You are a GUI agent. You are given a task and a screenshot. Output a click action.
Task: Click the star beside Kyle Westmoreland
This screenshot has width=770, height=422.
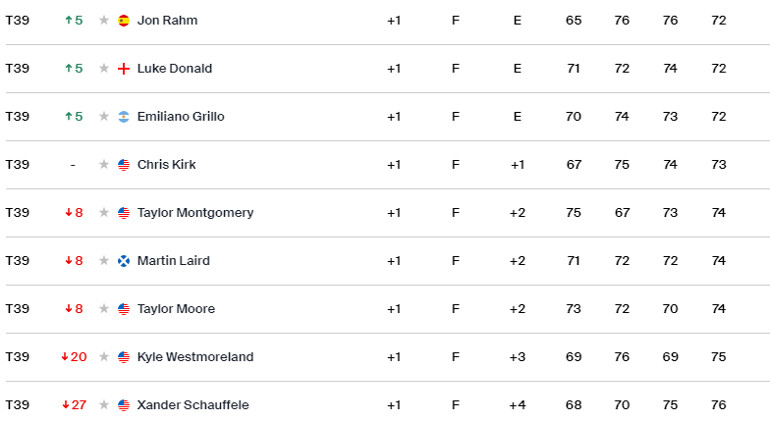[104, 357]
